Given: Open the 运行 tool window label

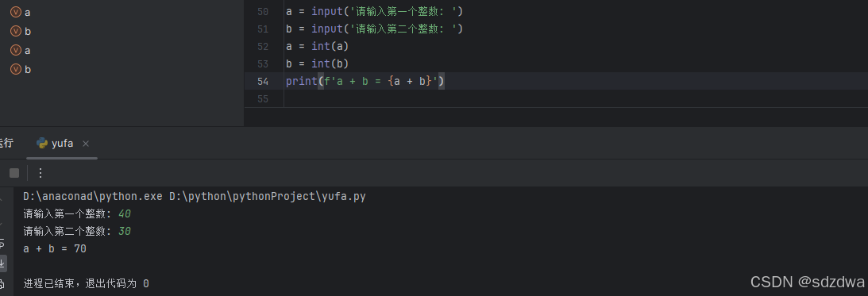Looking at the screenshot, I should [6, 144].
